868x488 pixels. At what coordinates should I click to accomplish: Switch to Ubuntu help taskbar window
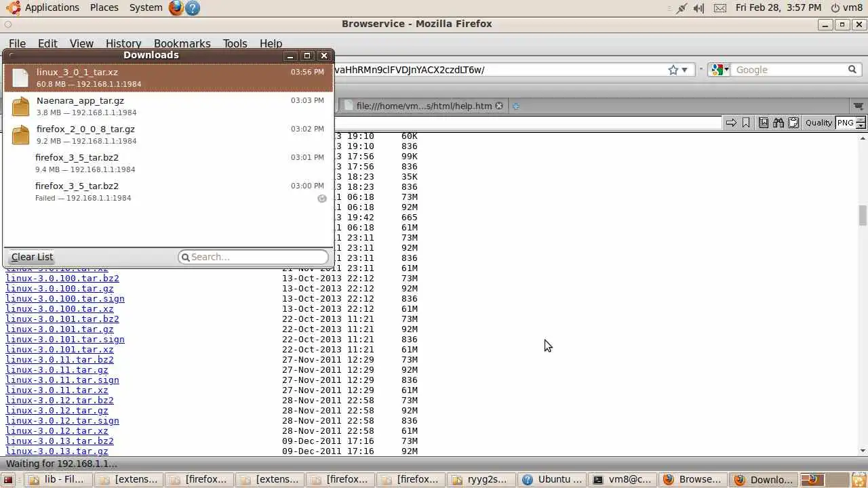point(552,479)
